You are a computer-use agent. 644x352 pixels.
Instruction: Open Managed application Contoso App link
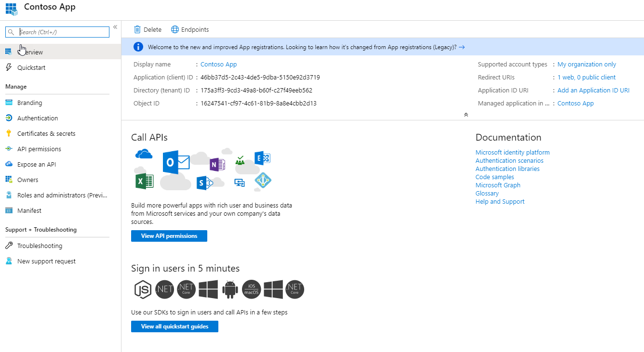576,103
